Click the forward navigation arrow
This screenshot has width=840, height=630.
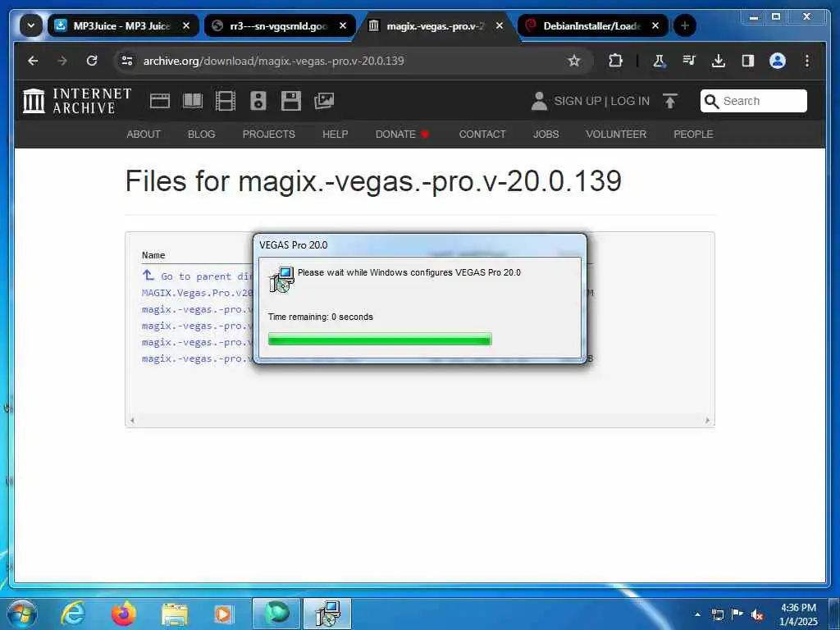(x=62, y=61)
